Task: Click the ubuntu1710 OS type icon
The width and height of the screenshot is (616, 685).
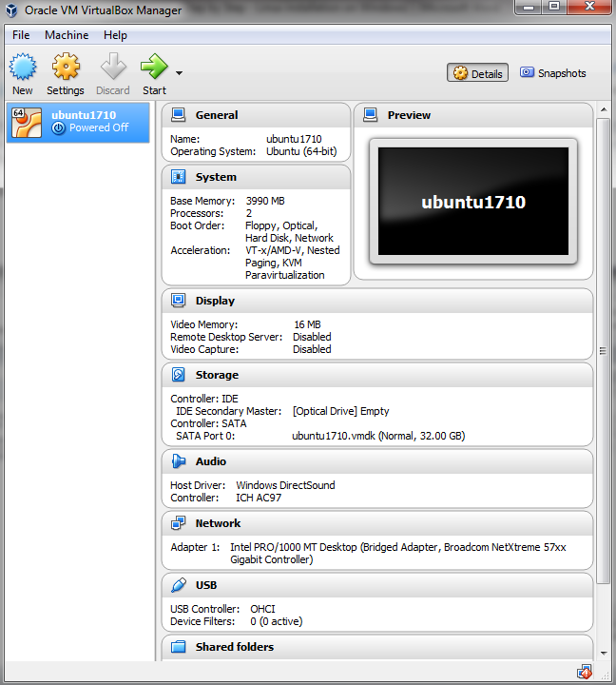Action: [27, 123]
